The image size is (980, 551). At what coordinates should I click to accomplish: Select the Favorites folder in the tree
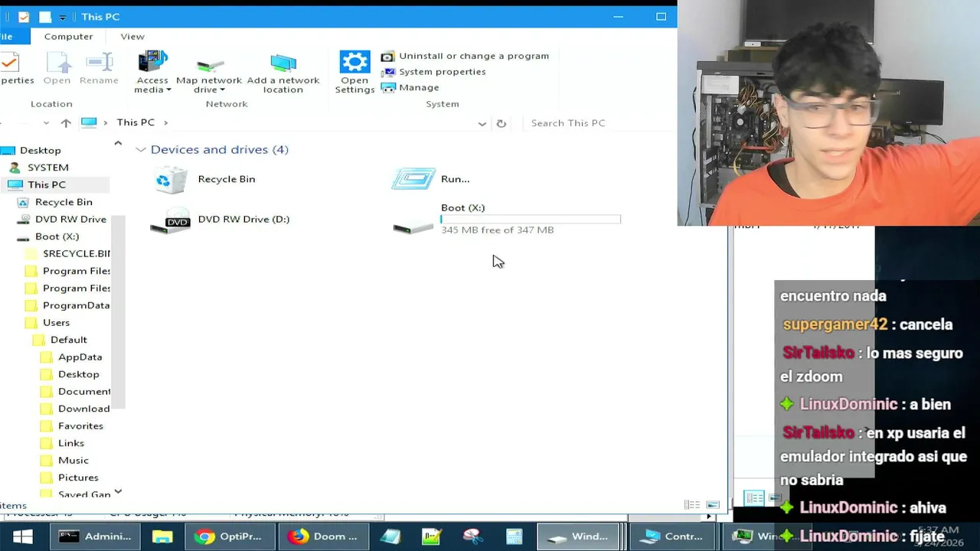coord(80,425)
